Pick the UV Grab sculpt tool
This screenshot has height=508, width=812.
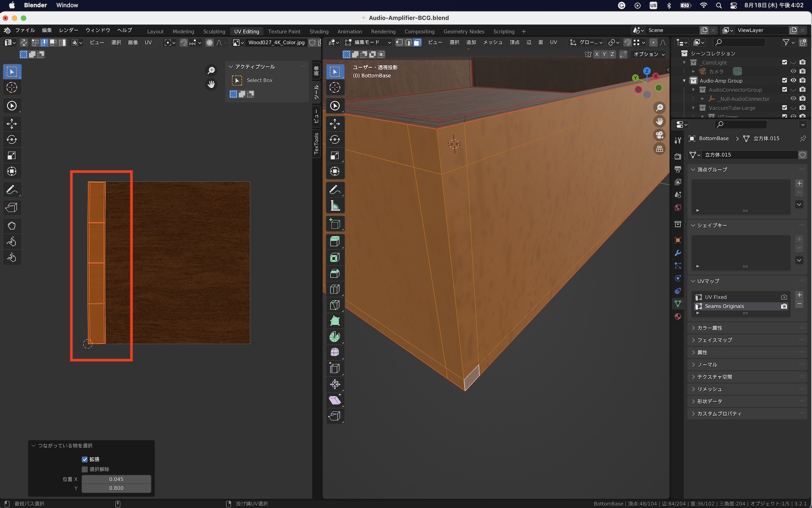12,226
